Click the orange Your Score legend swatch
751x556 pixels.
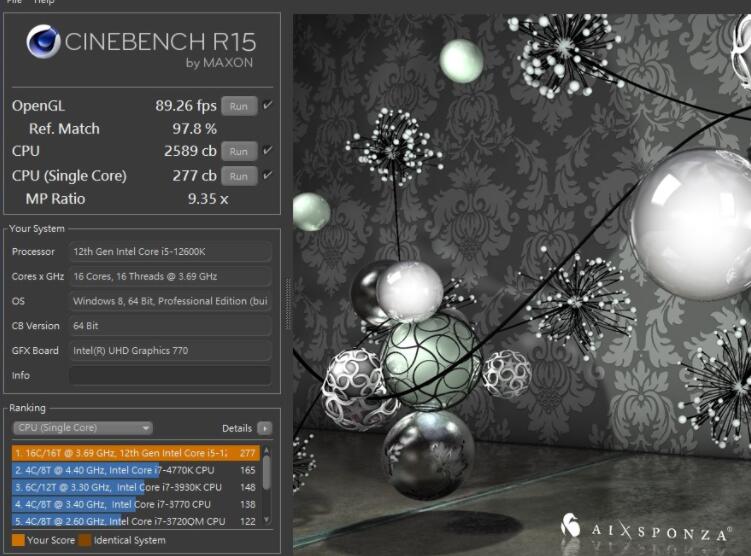coord(18,540)
